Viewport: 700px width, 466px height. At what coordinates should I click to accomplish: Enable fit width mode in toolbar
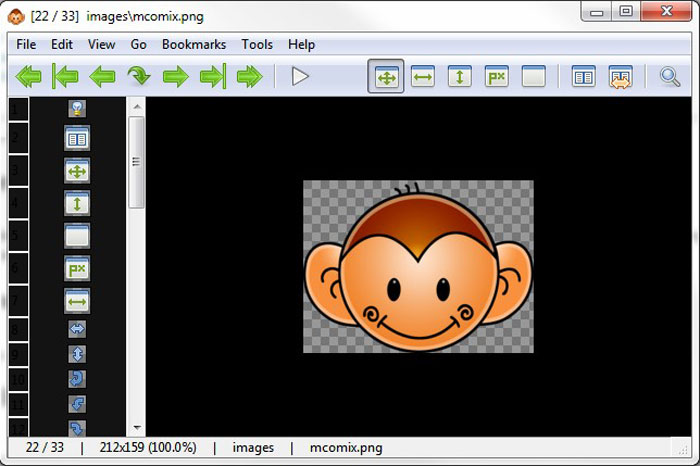tap(422, 76)
